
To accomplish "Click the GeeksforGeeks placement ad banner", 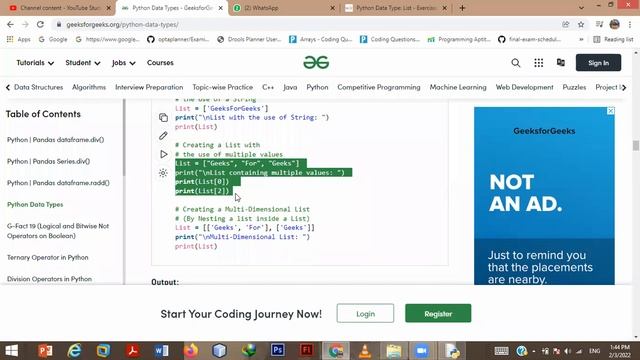I will pos(544,196).
